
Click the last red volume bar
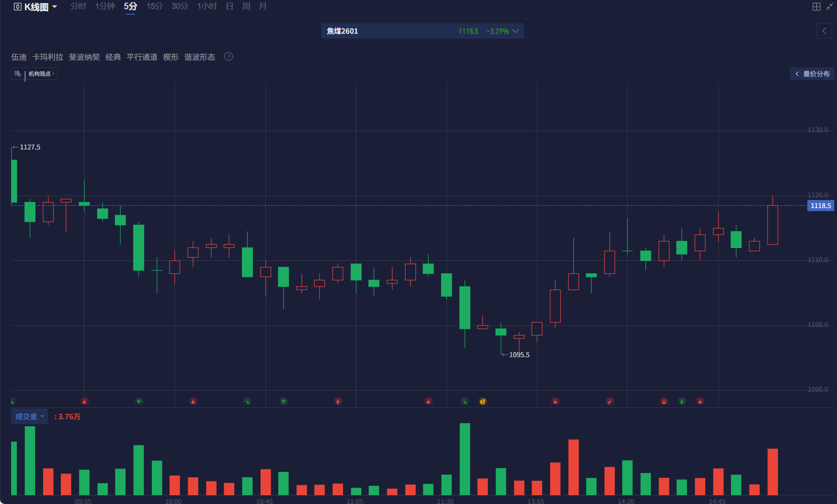click(773, 472)
